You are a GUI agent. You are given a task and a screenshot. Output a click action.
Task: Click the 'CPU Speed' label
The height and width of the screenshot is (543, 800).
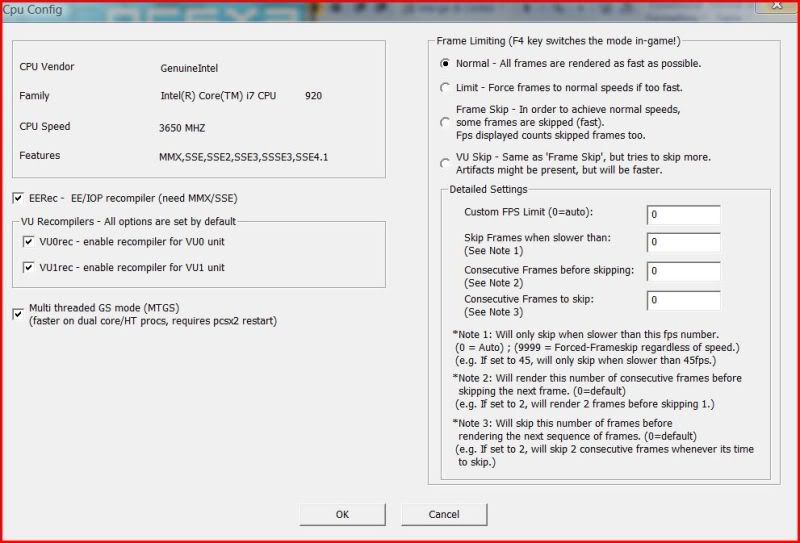[x=45, y=127]
